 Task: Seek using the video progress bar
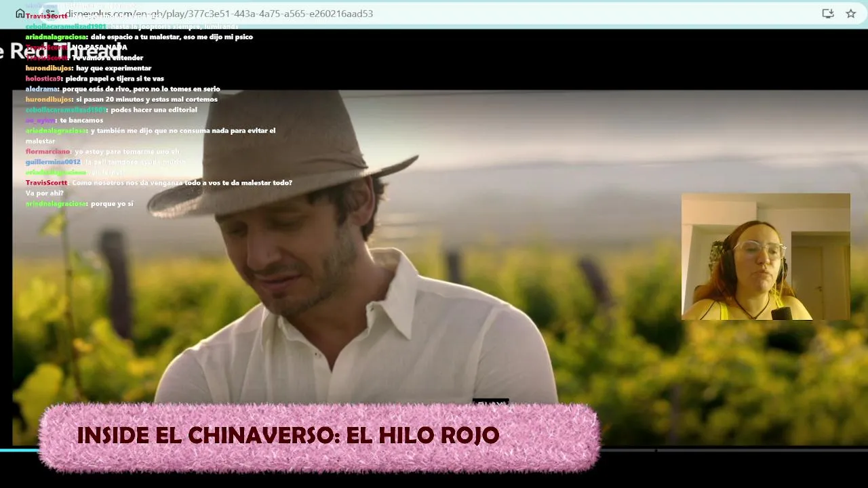click(434, 449)
